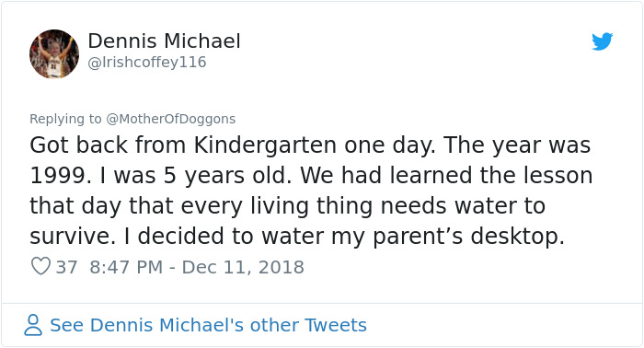Viewport: 644px width, 348px height.
Task: Open the Dennis Michael display name
Action: pos(165,41)
